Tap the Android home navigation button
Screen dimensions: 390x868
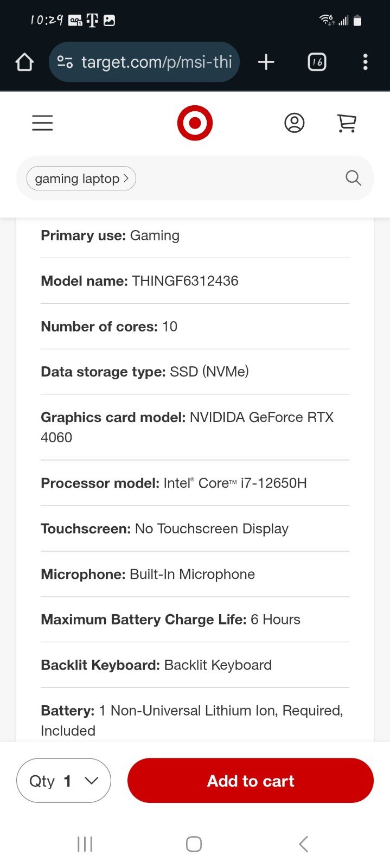pos(194,844)
